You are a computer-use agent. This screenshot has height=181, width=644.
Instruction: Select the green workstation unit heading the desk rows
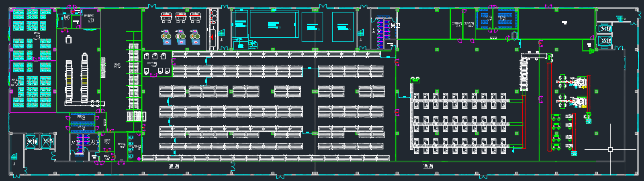(415, 80)
